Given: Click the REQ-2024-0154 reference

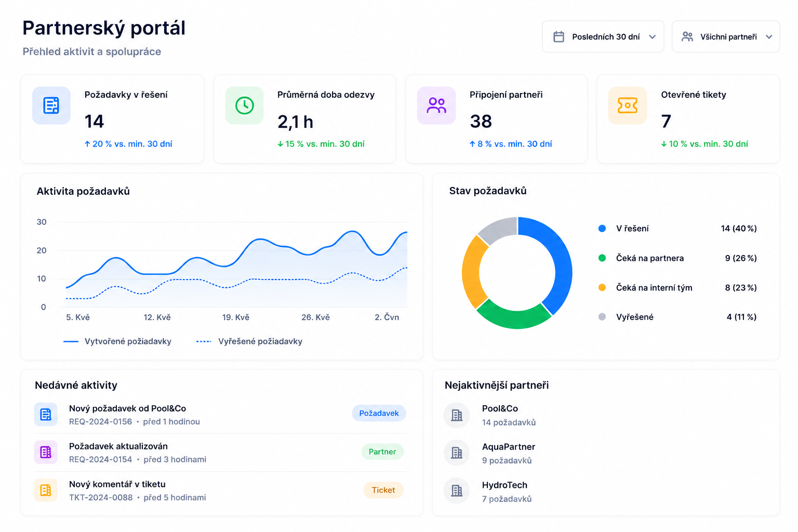Looking at the screenshot, I should [101, 460].
